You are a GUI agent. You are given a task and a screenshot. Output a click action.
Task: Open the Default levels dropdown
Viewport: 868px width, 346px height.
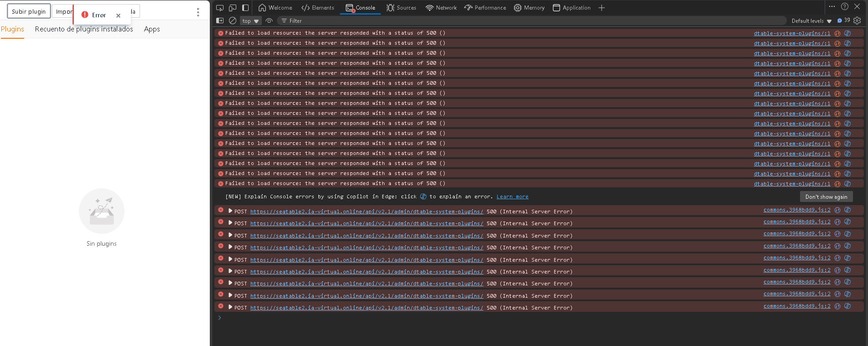click(811, 21)
